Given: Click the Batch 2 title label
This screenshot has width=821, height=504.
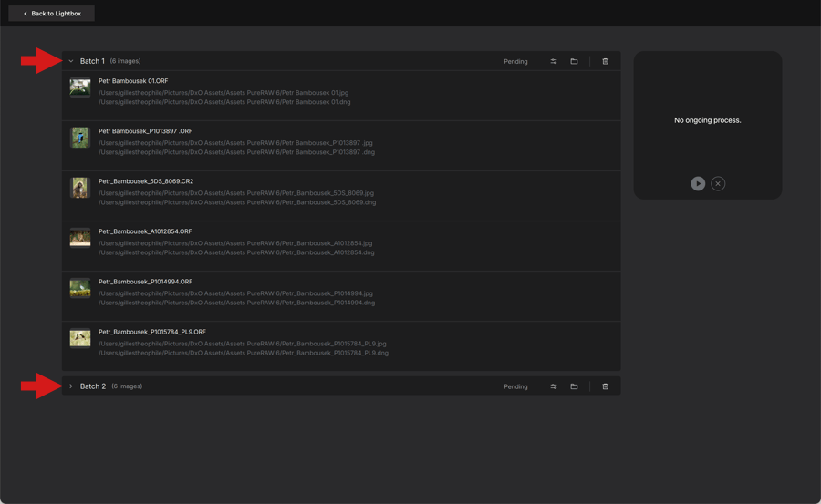Looking at the screenshot, I should [x=93, y=386].
